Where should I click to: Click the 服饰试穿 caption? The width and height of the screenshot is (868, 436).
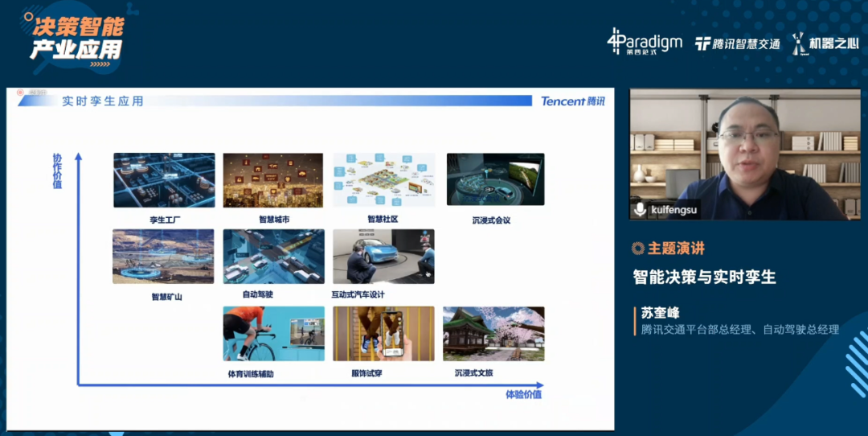[x=366, y=373]
